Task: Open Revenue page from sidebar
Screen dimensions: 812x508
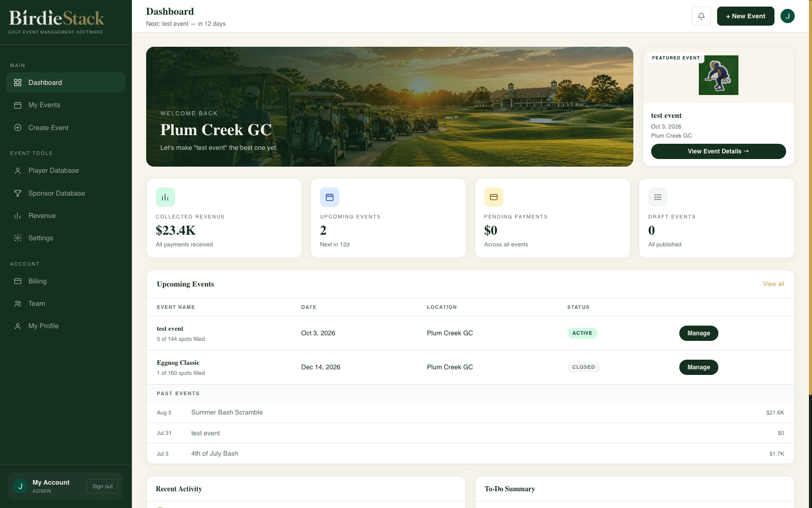Action: pyautogui.click(x=66, y=215)
